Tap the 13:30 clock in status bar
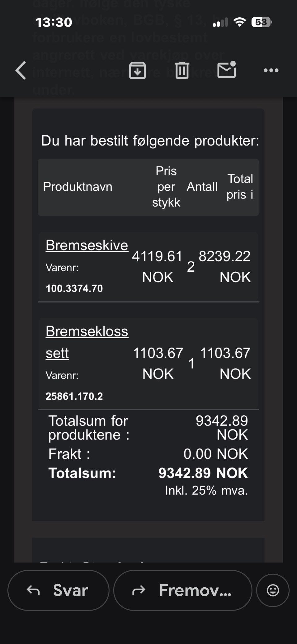The width and height of the screenshot is (297, 644). (54, 22)
